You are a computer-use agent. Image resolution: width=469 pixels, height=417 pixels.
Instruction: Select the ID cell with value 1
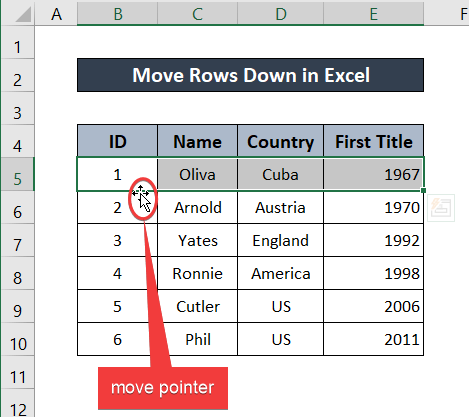[x=117, y=174]
